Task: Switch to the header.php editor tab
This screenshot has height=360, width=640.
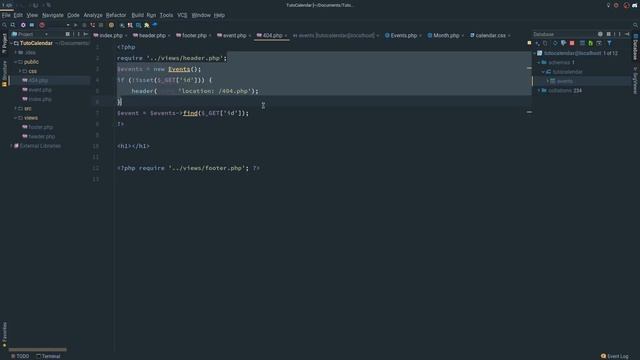Action: [151, 36]
